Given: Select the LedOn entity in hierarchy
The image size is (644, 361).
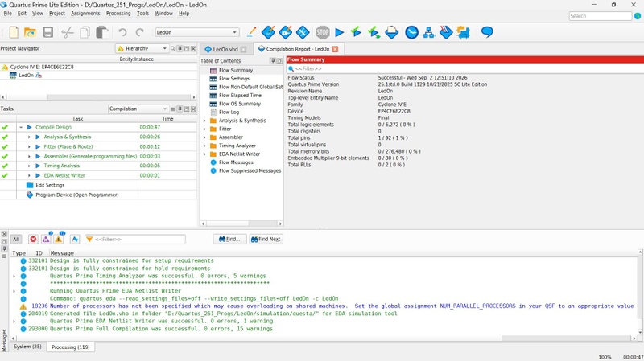Looking at the screenshot, I should click(x=27, y=76).
